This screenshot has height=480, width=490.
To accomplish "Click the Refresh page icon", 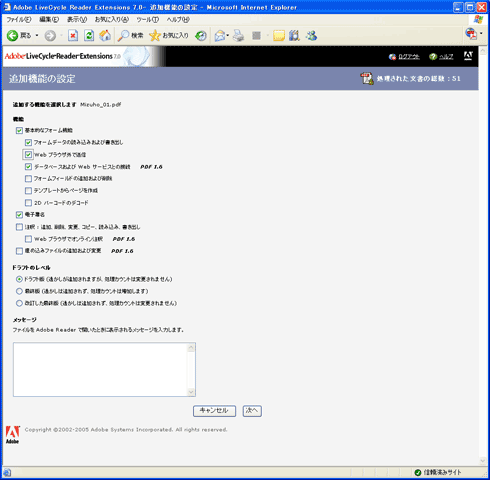I will pyautogui.click(x=89, y=35).
